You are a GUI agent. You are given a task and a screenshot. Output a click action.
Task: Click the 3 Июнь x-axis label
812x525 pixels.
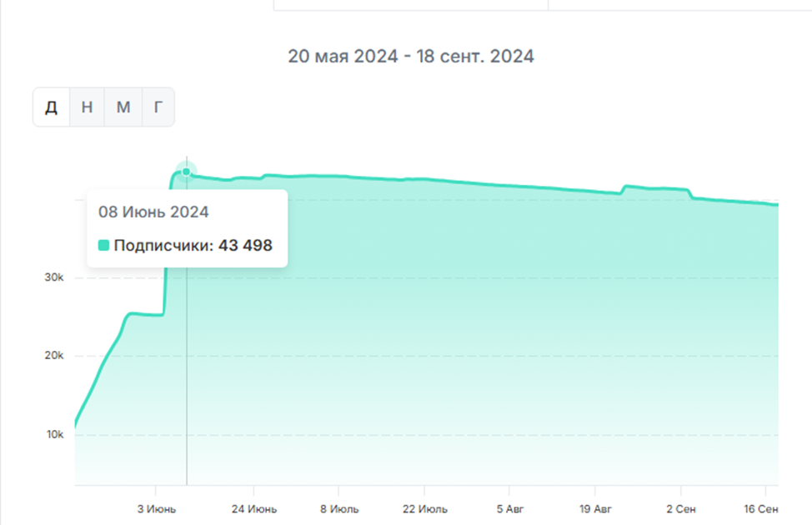coord(155,508)
